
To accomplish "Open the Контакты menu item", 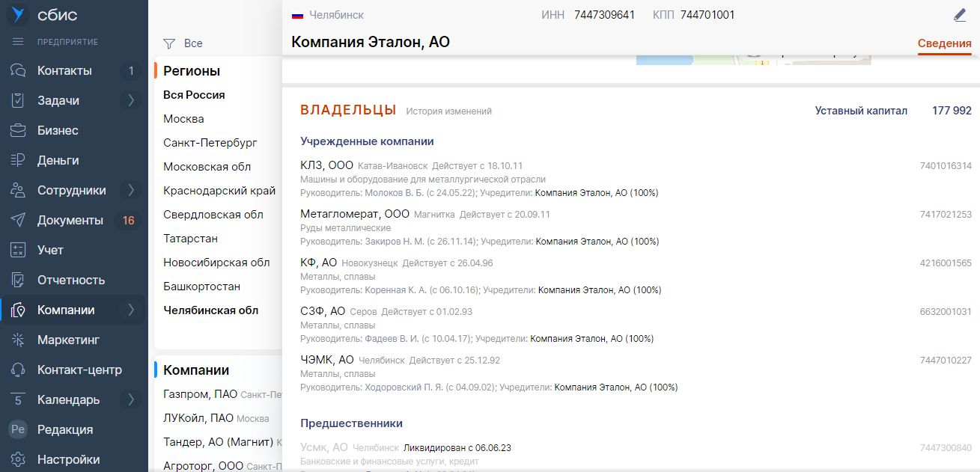I will [x=65, y=70].
